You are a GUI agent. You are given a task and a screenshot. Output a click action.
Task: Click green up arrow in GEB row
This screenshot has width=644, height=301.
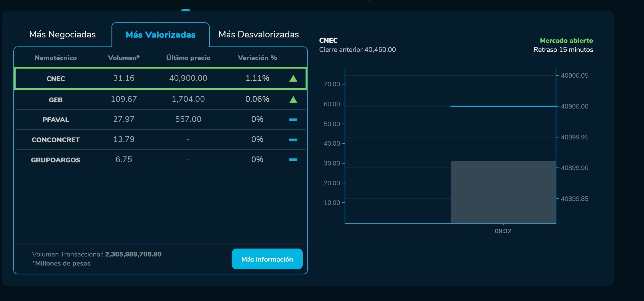click(293, 100)
